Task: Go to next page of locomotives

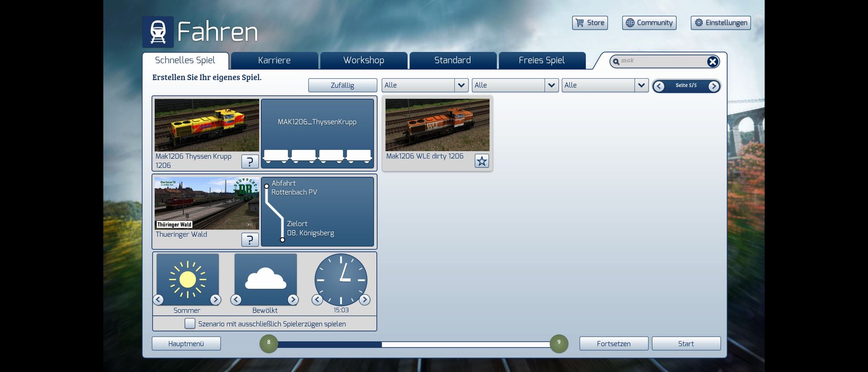Action: tap(713, 86)
